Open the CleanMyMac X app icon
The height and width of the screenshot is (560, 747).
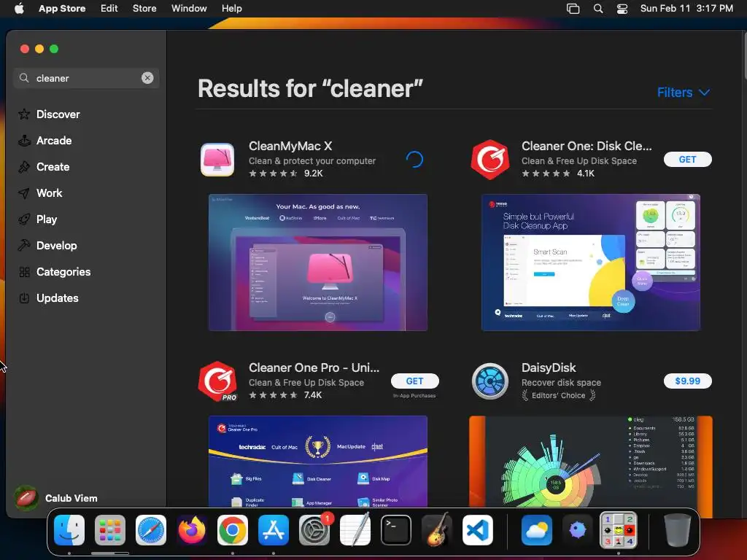point(217,160)
